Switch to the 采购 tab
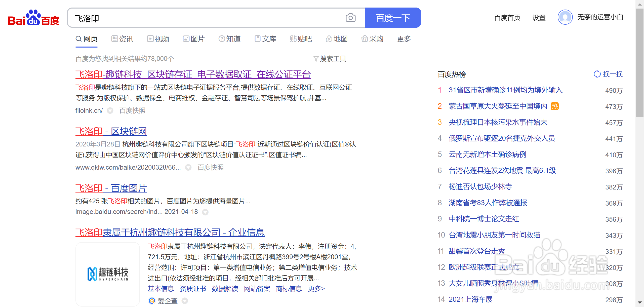The width and height of the screenshot is (644, 307). [x=372, y=39]
